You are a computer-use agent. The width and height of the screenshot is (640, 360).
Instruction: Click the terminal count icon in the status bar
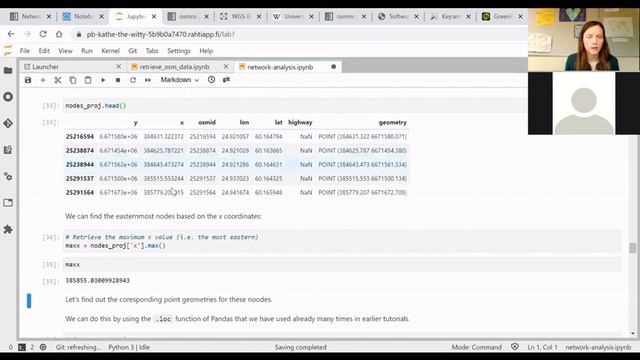22,347
